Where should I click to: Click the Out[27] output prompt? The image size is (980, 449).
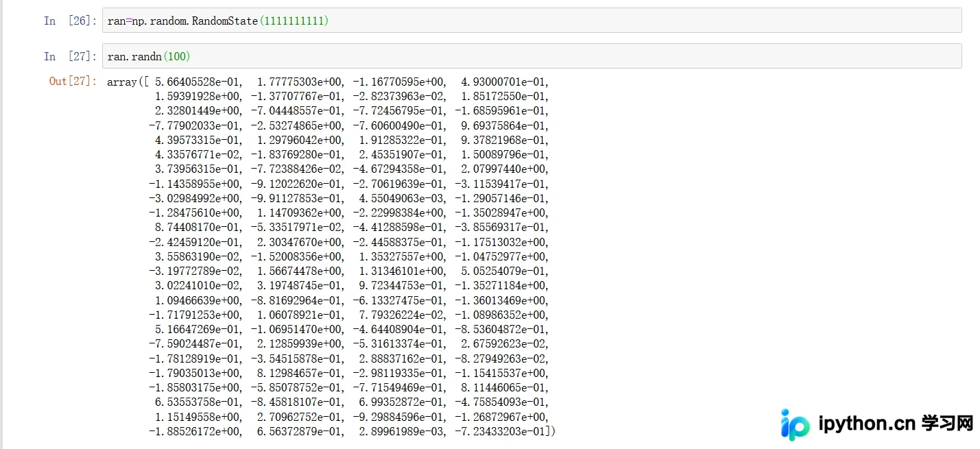coord(73,81)
